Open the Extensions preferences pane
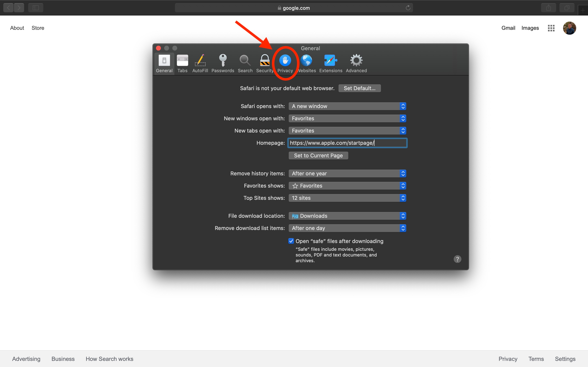Screen dimensions: 588x367 point(331,63)
